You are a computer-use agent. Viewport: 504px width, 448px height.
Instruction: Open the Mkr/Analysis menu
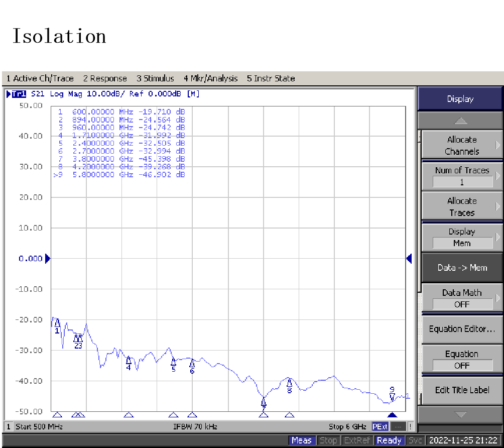(210, 78)
